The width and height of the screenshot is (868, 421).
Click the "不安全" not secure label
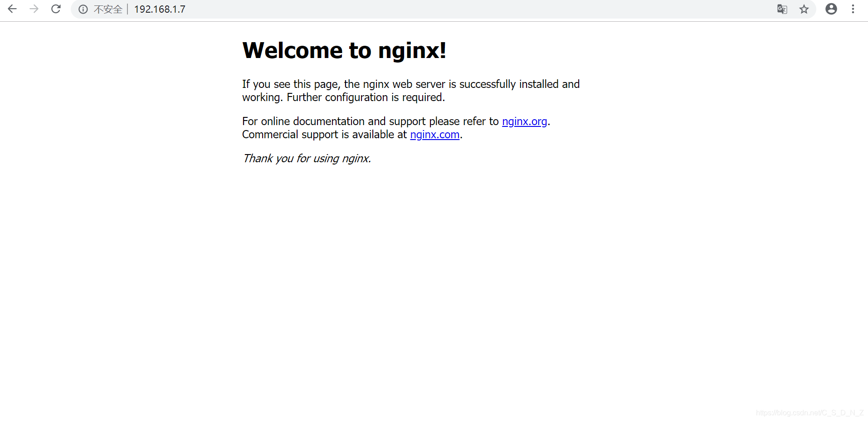point(108,9)
